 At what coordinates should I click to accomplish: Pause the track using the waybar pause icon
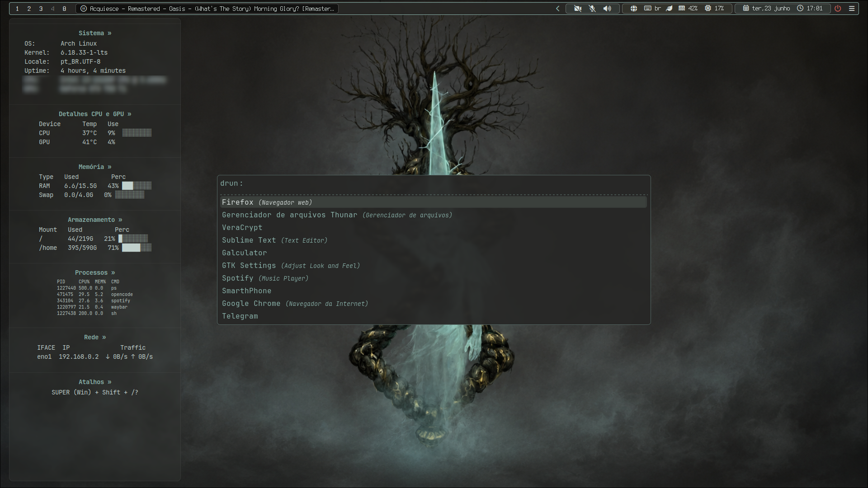(84, 9)
